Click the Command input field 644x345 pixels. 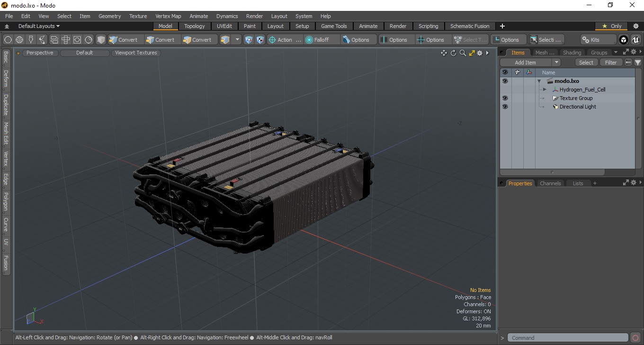point(568,338)
